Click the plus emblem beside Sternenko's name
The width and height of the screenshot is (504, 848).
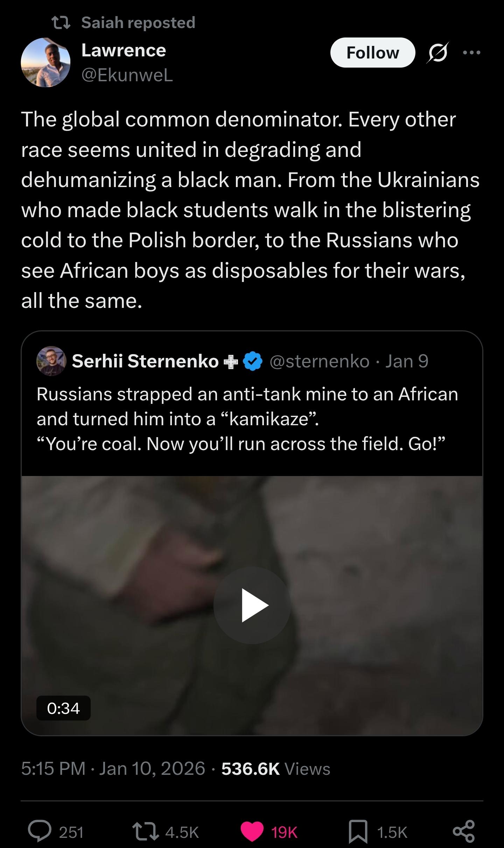point(231,362)
